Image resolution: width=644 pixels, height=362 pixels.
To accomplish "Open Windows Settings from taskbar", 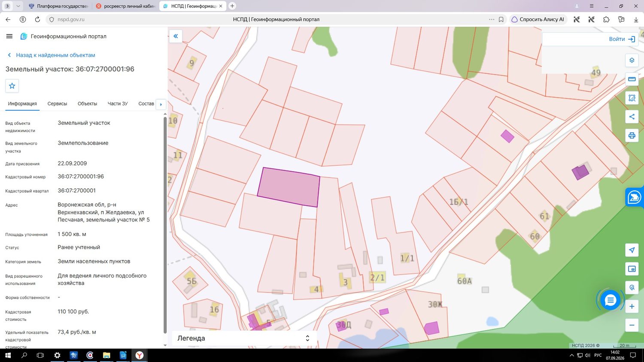I will point(57,355).
